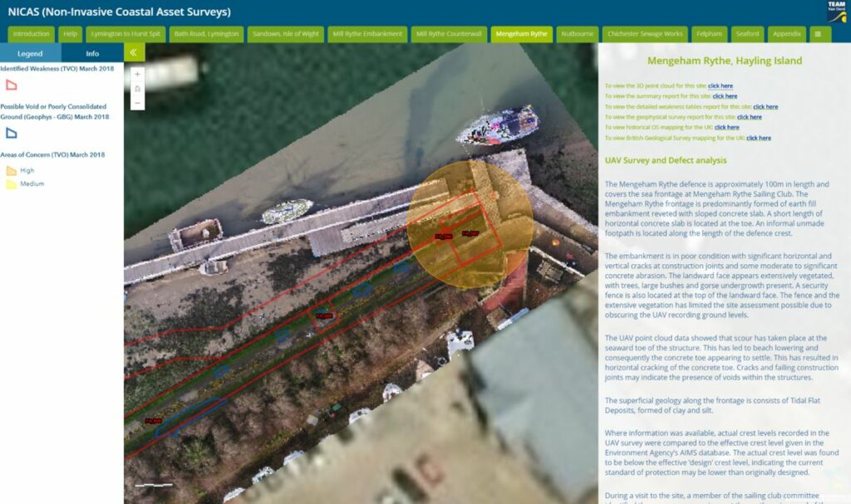Screen dimensions: 851x504
Task: Click link for British Geological Survey mapping
Action: [x=759, y=139]
